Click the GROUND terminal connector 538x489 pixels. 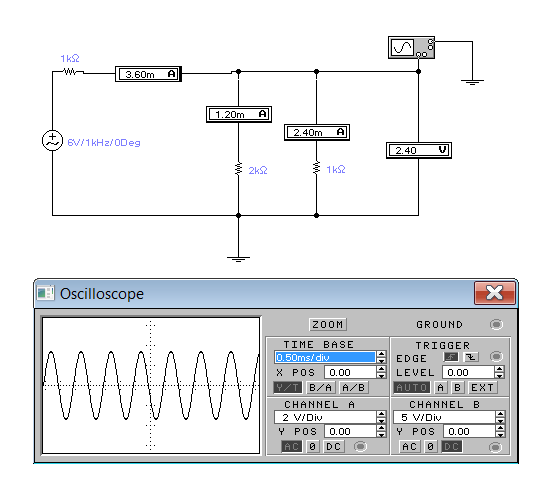pos(496,324)
